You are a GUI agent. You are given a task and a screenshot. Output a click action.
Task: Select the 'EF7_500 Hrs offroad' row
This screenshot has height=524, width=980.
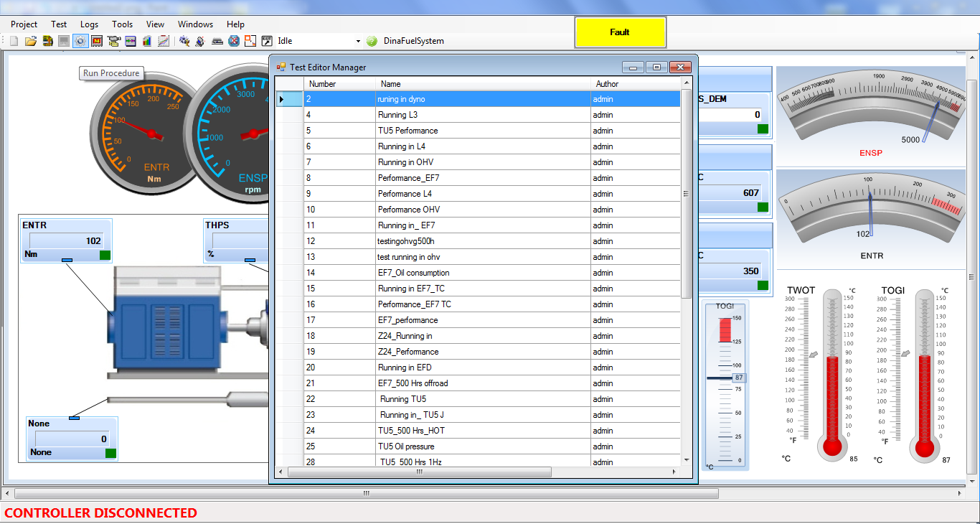pos(478,383)
